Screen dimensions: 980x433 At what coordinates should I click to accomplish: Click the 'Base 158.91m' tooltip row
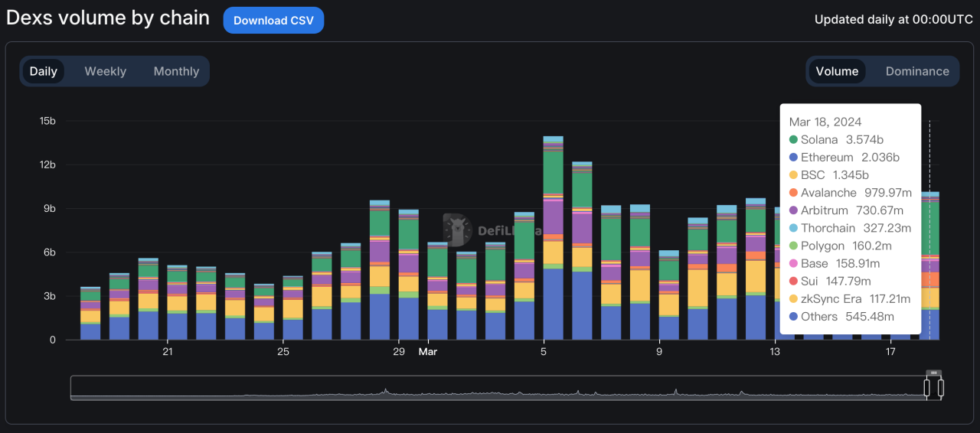tap(835, 263)
